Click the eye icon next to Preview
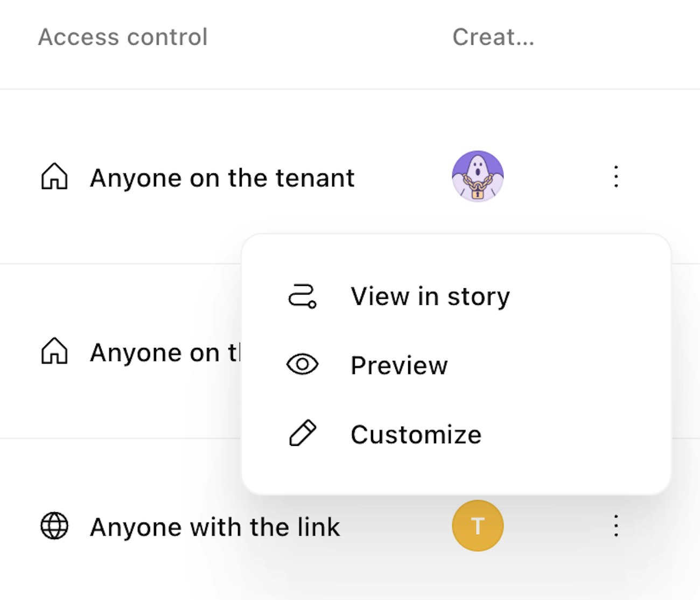 (302, 365)
